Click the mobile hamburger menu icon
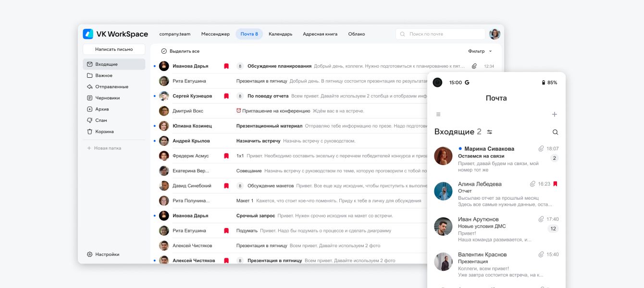The height and width of the screenshot is (288, 644). (x=438, y=114)
